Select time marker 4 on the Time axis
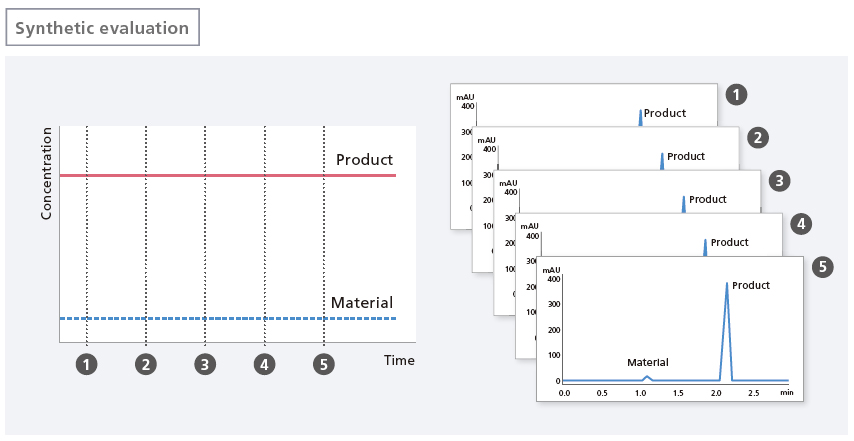The image size is (854, 441). point(264,364)
